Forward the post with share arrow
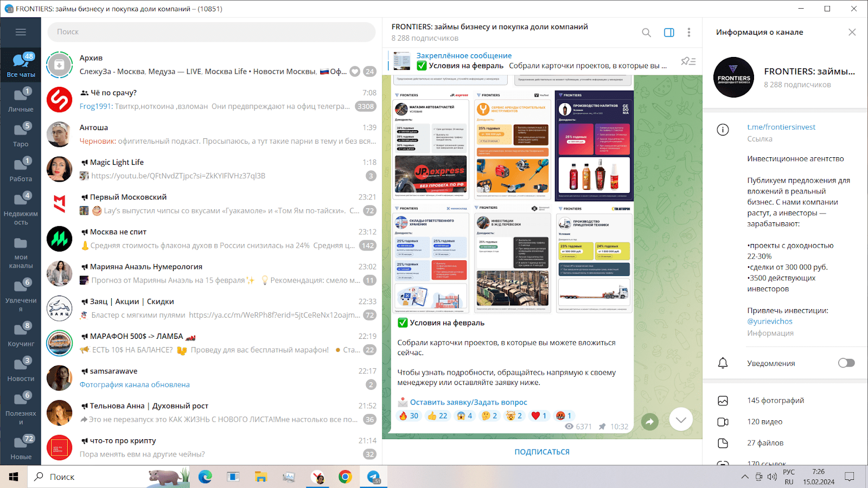 pos(649,421)
